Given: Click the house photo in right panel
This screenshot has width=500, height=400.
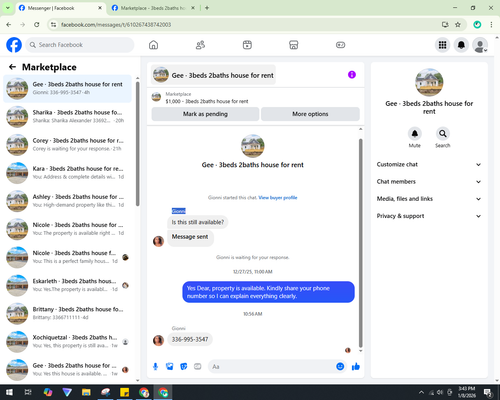Looking at the screenshot, I should [429, 82].
